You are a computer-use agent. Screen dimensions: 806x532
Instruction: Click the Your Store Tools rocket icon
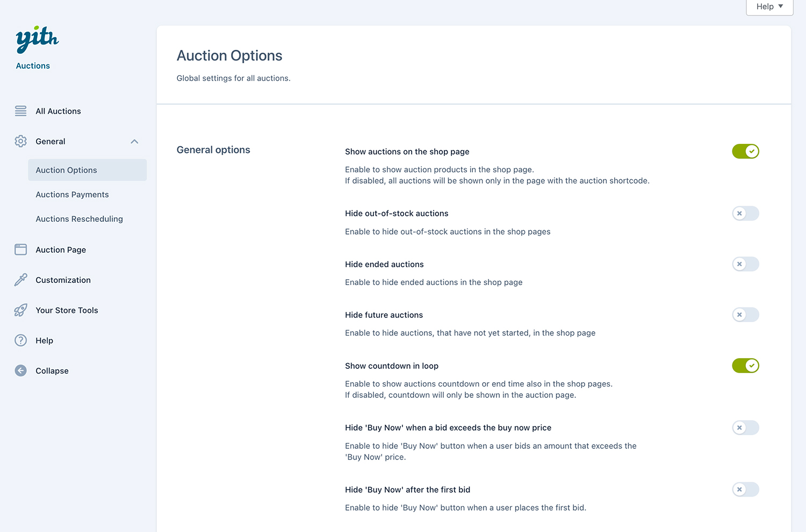tap(21, 310)
